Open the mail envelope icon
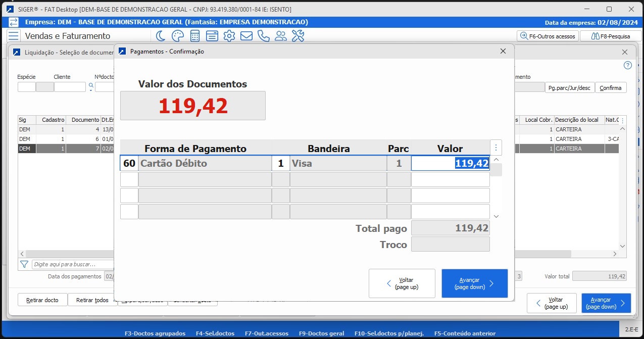Image resolution: width=644 pixels, height=339 pixels. pos(246,36)
